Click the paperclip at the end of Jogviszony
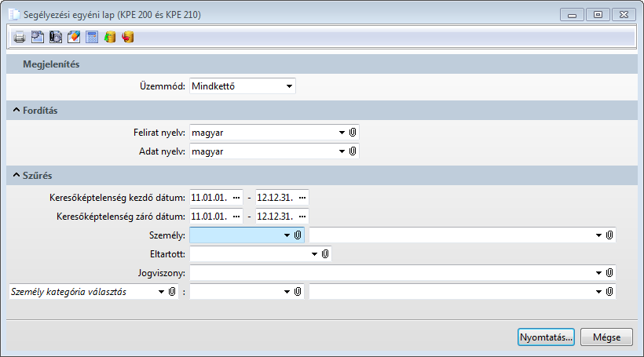644x357 pixels. 609,273
